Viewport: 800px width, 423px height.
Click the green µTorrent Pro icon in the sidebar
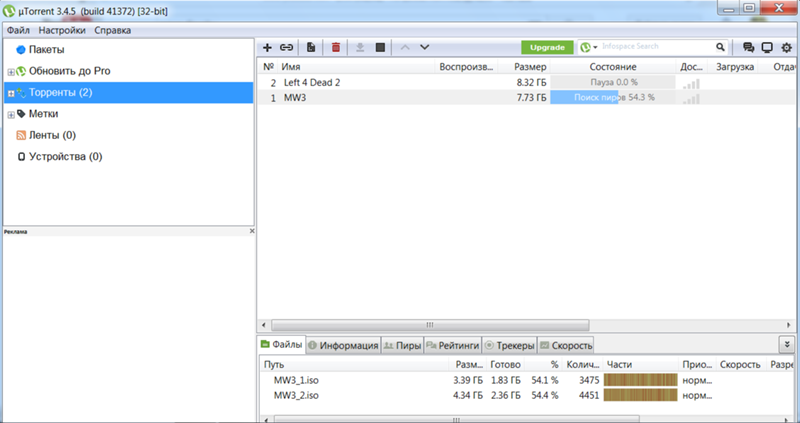pos(21,71)
